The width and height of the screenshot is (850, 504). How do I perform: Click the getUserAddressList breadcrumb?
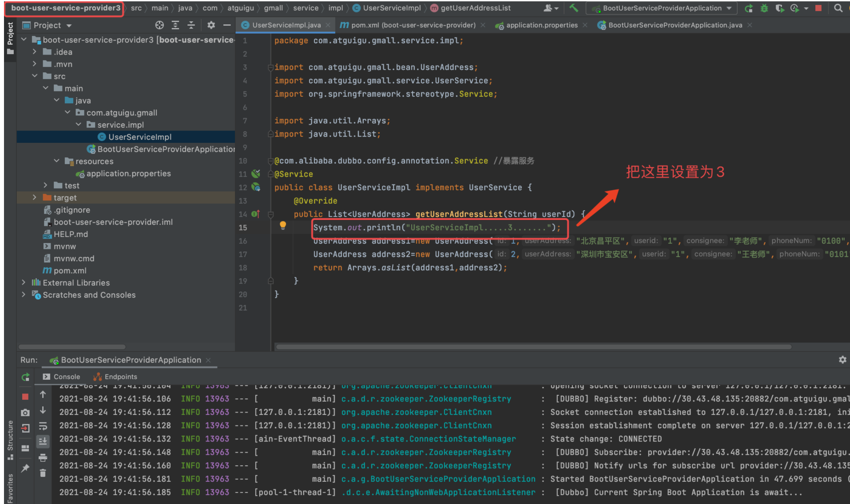coord(470,8)
